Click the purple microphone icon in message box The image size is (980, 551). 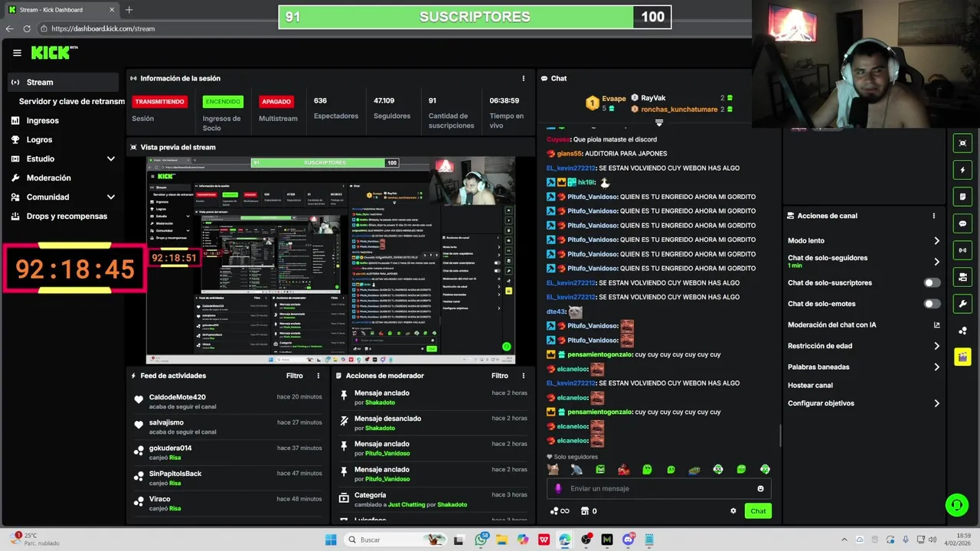tap(558, 488)
